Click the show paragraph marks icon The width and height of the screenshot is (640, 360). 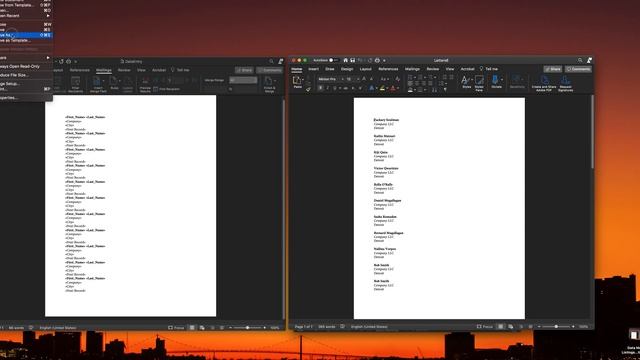(x=445, y=89)
